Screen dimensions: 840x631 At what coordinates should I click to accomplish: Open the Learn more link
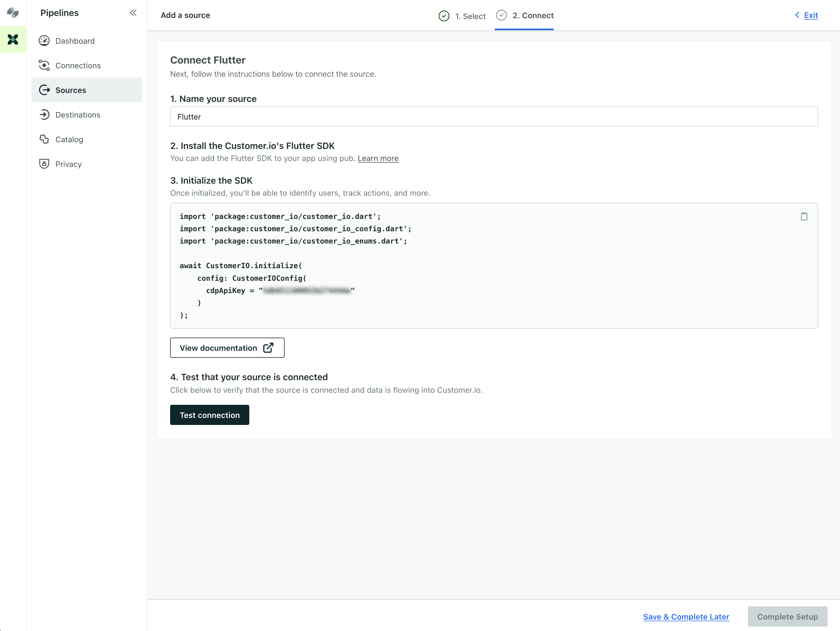(378, 158)
